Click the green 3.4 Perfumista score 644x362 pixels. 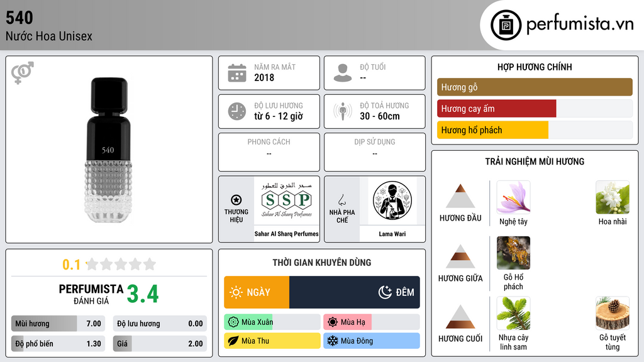point(143,294)
